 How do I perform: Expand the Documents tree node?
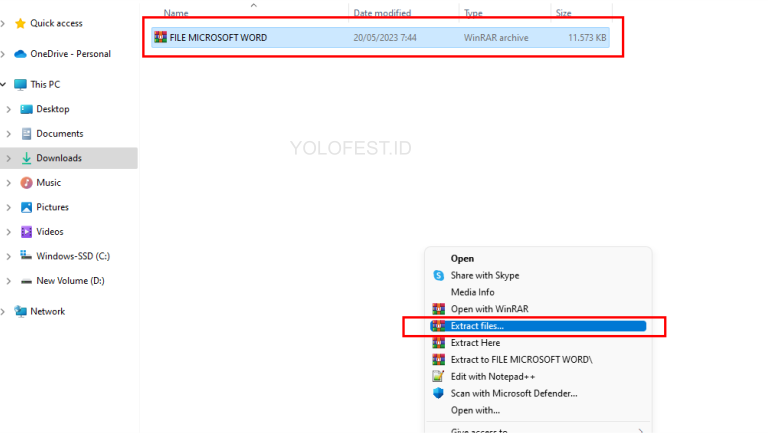click(8, 134)
